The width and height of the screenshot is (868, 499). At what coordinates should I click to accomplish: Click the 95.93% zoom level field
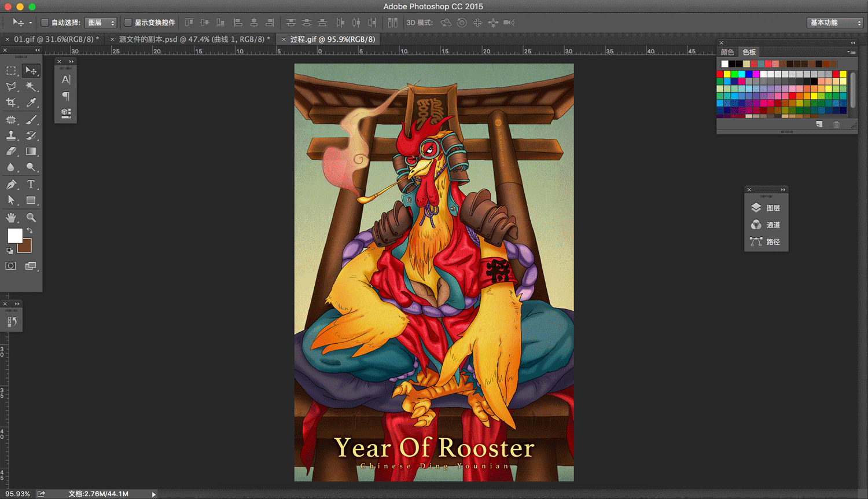[17, 494]
